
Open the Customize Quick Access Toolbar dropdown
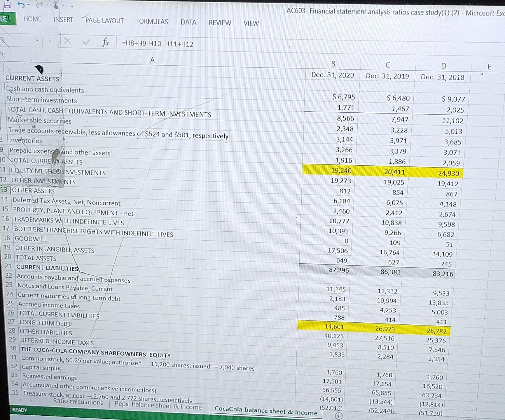(x=71, y=5)
